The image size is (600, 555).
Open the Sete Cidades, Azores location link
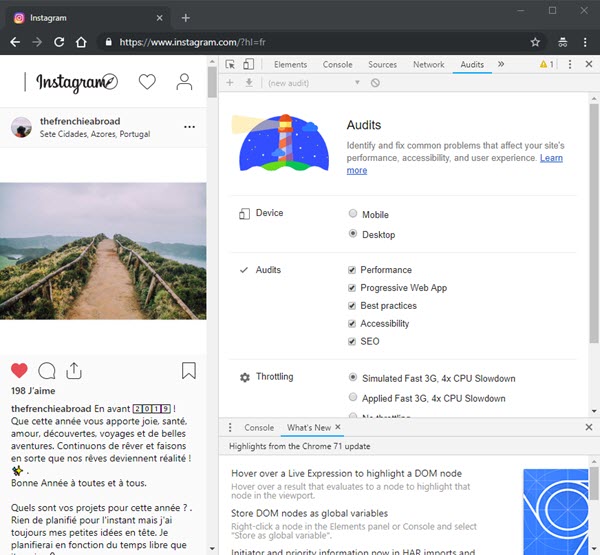[95, 134]
